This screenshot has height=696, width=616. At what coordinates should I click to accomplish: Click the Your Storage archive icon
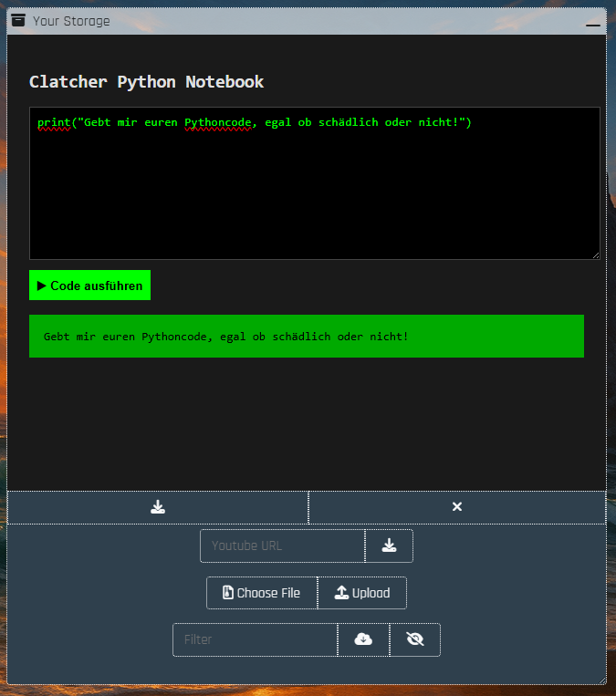click(x=18, y=20)
